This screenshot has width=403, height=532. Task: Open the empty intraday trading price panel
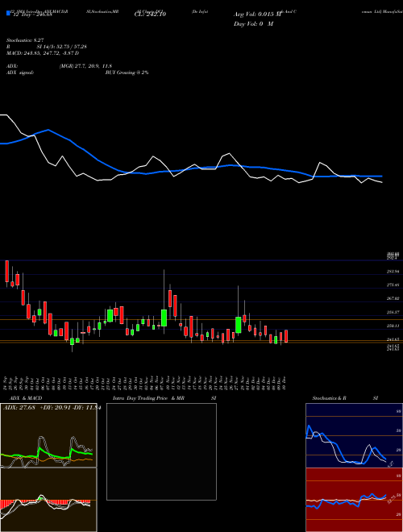161,451
